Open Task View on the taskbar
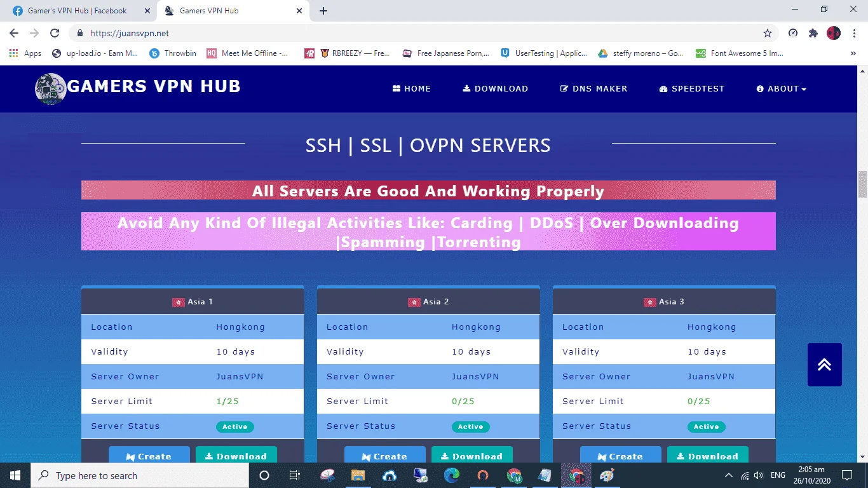The image size is (868, 488). (x=295, y=475)
